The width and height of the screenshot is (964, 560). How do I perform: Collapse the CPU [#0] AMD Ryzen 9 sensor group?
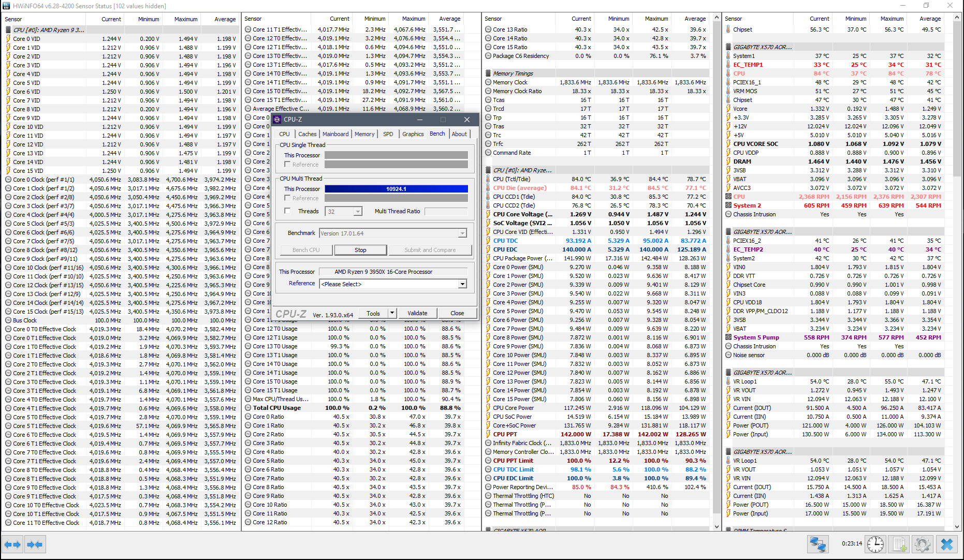[x=8, y=30]
